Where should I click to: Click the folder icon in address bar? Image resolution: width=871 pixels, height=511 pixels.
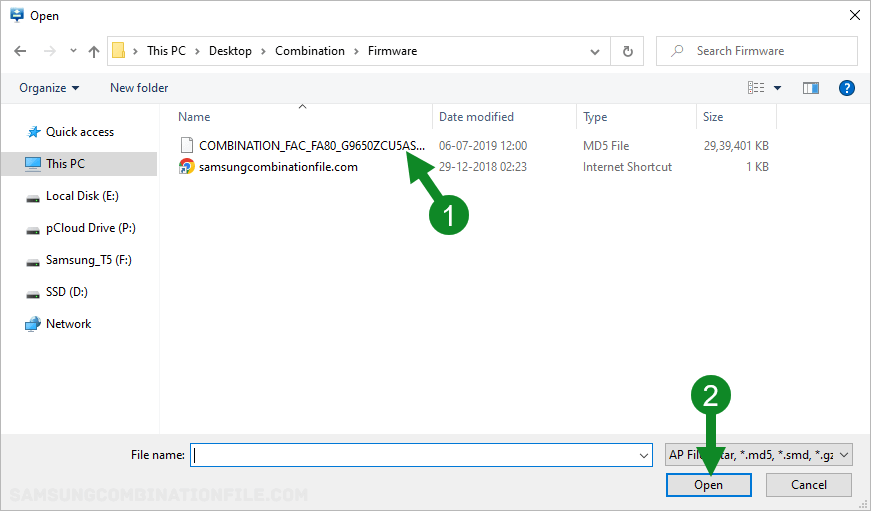(118, 51)
